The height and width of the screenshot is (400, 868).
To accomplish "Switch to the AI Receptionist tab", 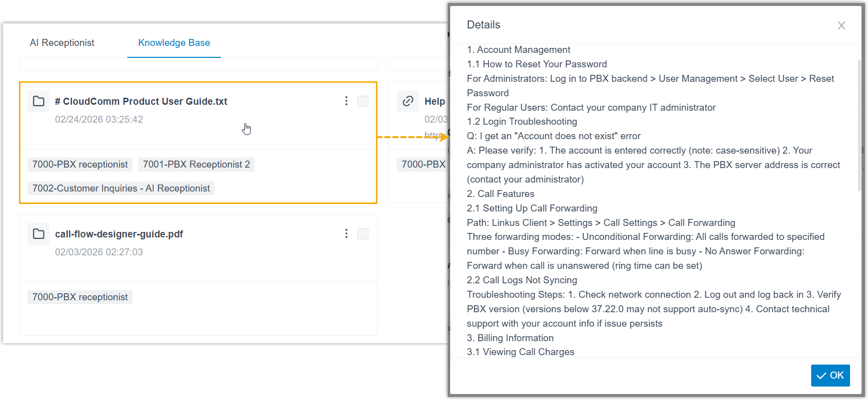I will click(62, 43).
